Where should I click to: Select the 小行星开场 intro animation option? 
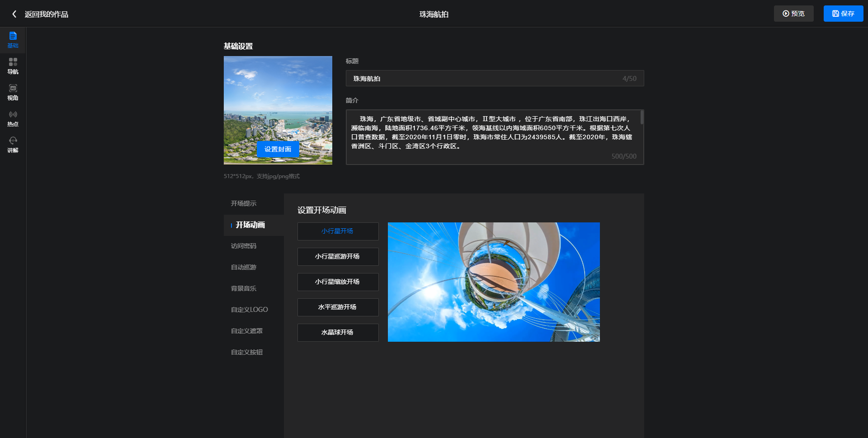tap(338, 231)
